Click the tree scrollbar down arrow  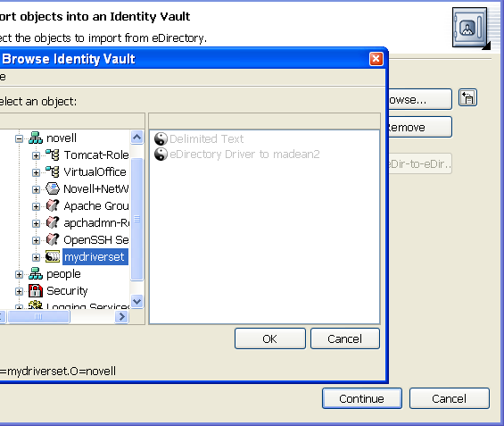(137, 302)
